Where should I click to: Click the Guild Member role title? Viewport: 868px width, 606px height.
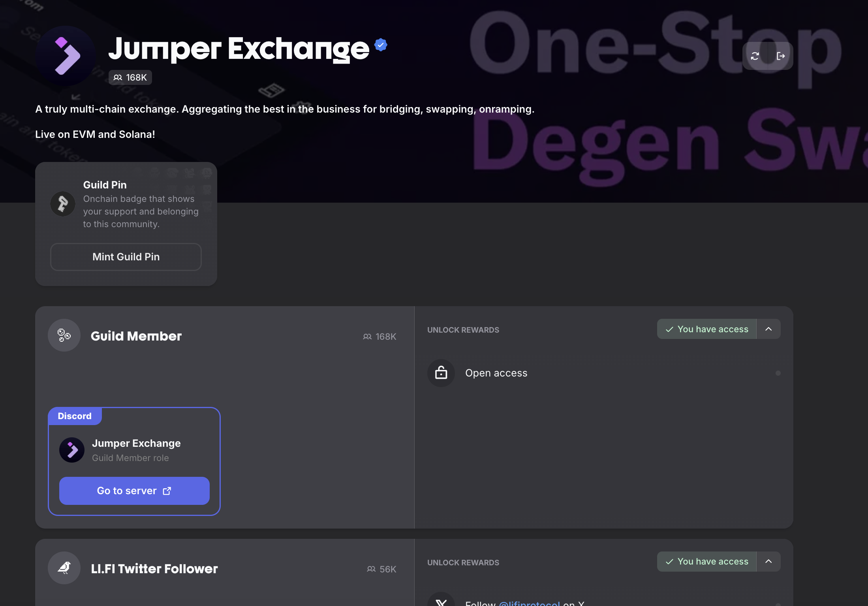[136, 336]
